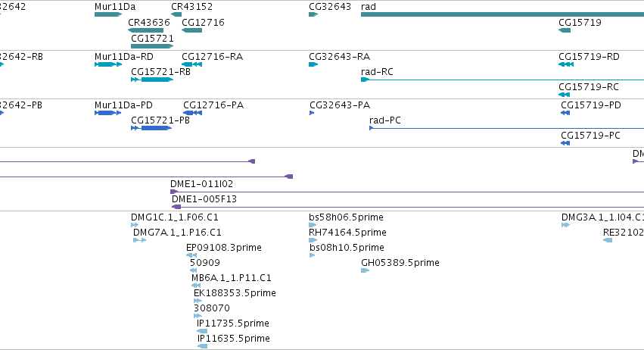Select EK188353.5prime EST label
The image size is (644, 350).
(x=235, y=293)
